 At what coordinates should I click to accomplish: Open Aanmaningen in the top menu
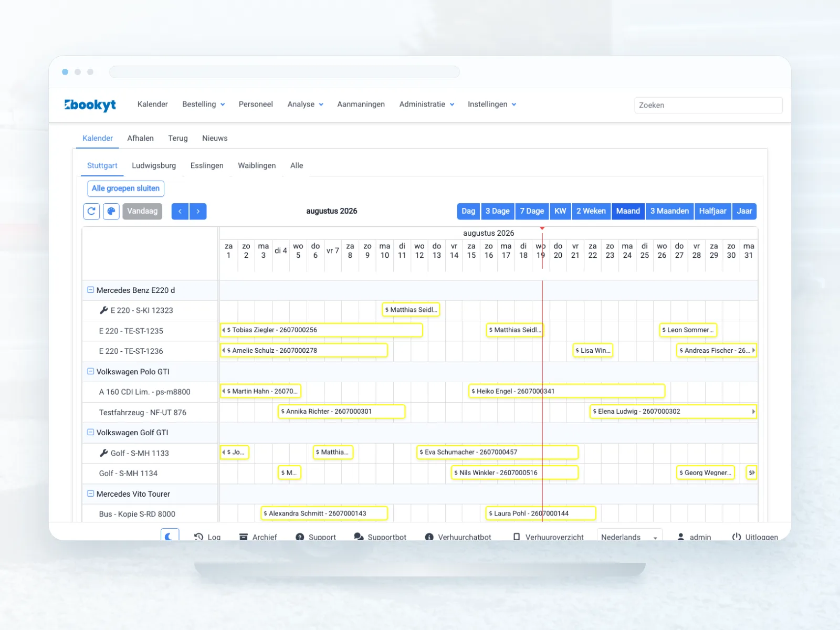[361, 104]
